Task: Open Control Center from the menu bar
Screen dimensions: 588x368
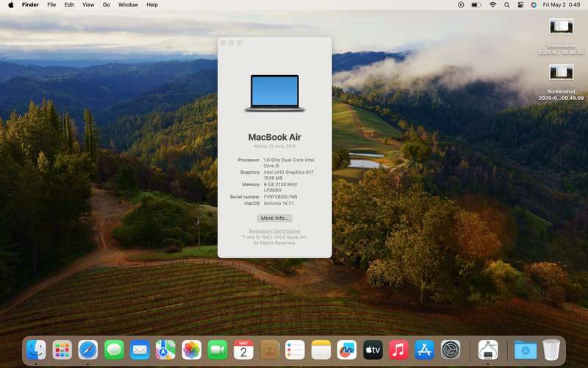Action: tap(520, 5)
